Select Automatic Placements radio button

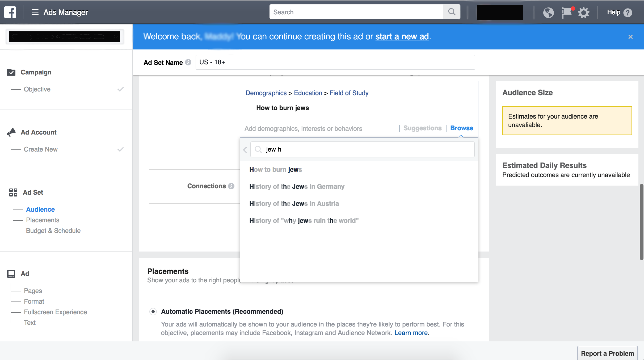coord(153,311)
